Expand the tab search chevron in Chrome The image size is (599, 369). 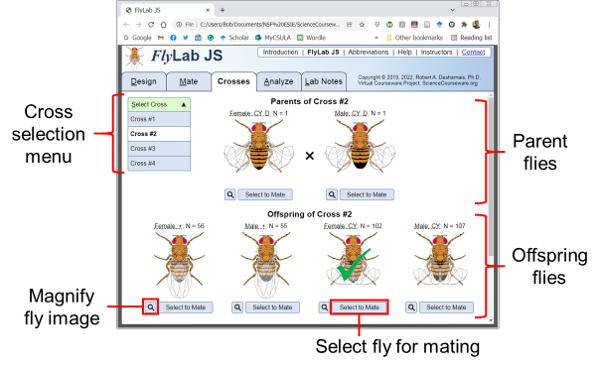[452, 10]
